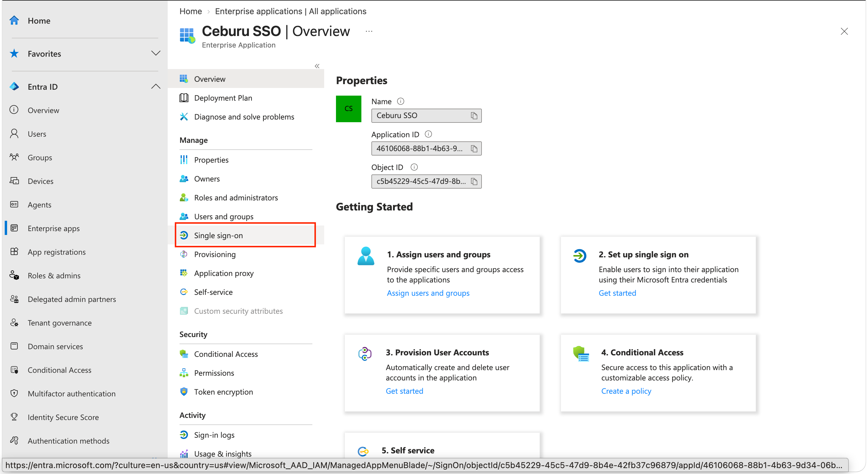868x474 pixels.
Task: Collapse the application menu with double chevron
Action: point(317,66)
